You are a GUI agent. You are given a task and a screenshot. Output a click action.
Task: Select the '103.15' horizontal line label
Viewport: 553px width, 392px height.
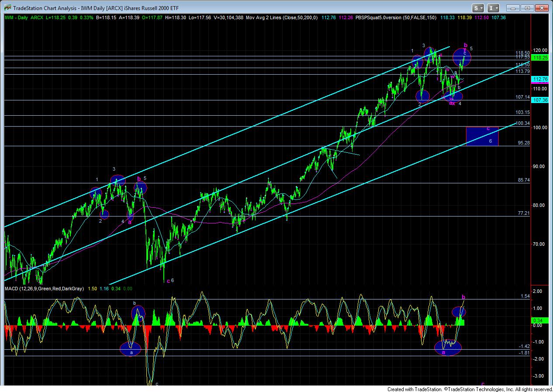523,112
